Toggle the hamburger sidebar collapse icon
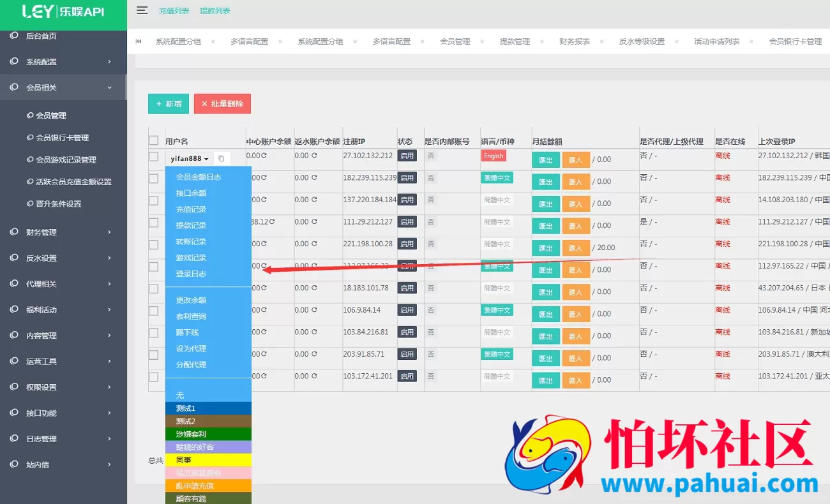This screenshot has width=830, height=504. point(142,10)
